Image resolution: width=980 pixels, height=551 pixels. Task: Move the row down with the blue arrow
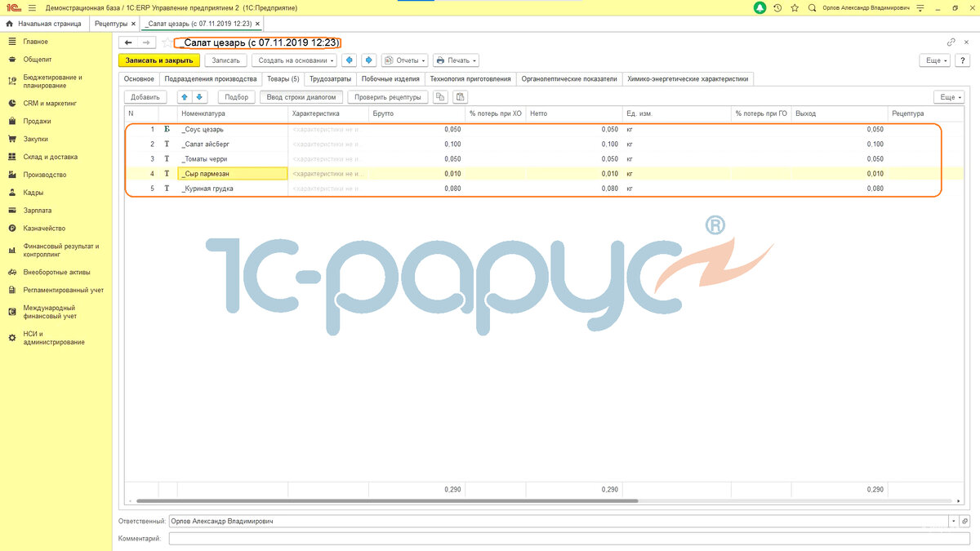pyautogui.click(x=198, y=97)
